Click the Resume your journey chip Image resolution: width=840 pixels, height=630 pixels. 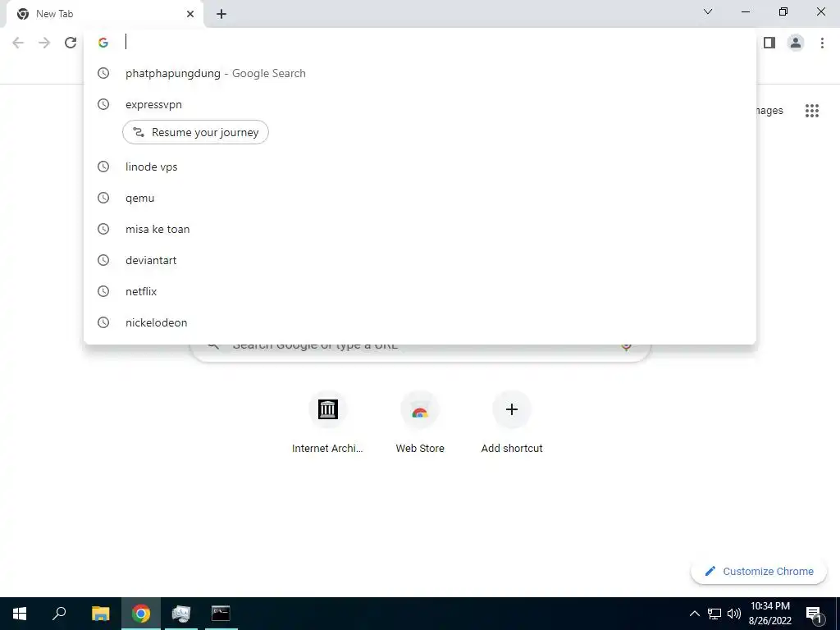click(195, 132)
